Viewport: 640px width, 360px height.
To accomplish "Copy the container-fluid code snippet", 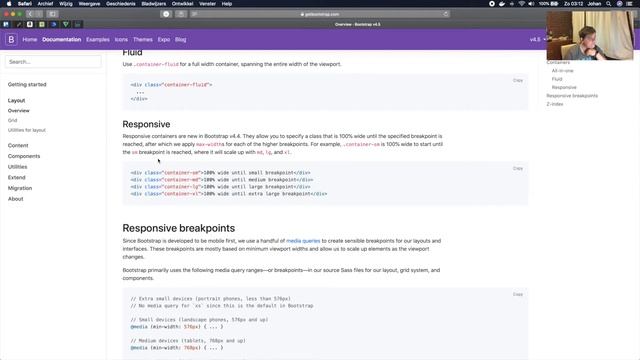I will point(518,80).
